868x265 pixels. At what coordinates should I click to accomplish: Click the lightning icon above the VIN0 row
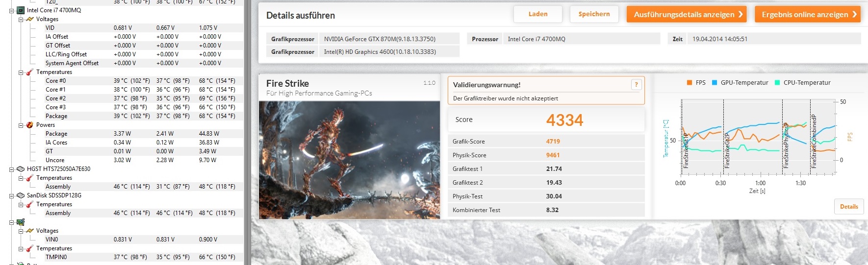click(30, 231)
